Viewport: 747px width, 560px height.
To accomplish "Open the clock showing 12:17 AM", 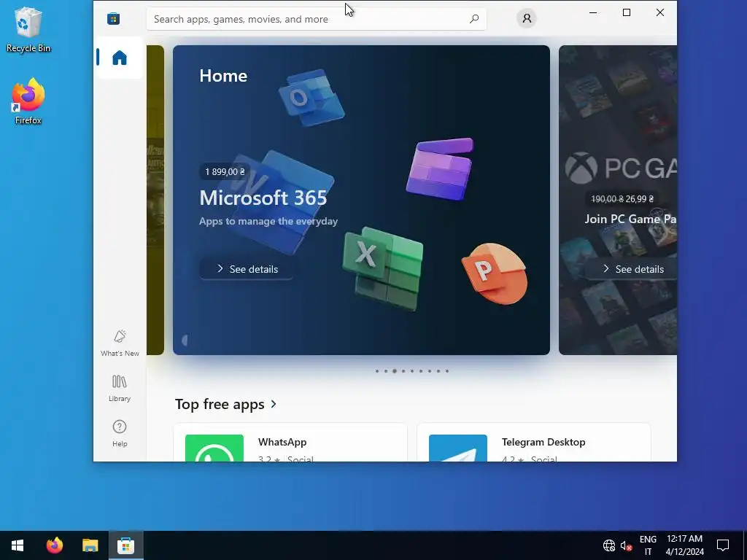I will (x=684, y=545).
